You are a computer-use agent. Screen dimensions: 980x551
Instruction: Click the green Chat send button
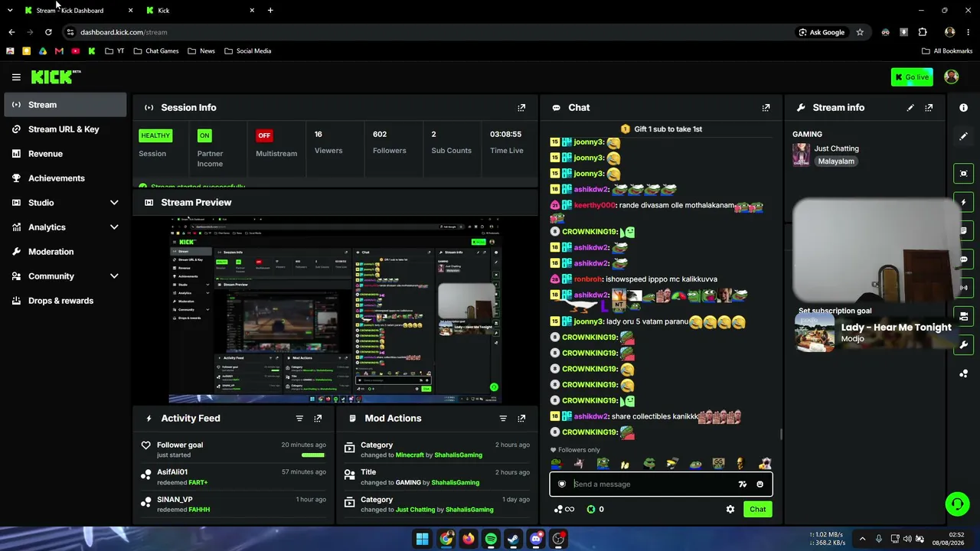757,510
